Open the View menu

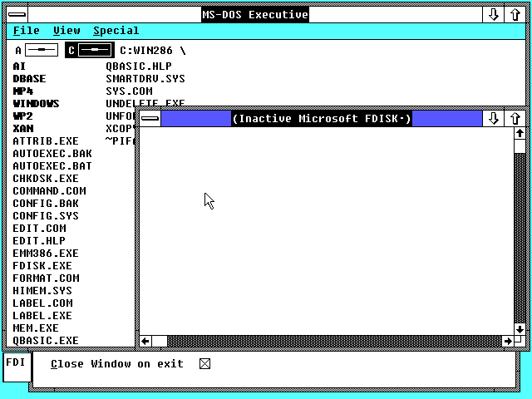click(66, 31)
